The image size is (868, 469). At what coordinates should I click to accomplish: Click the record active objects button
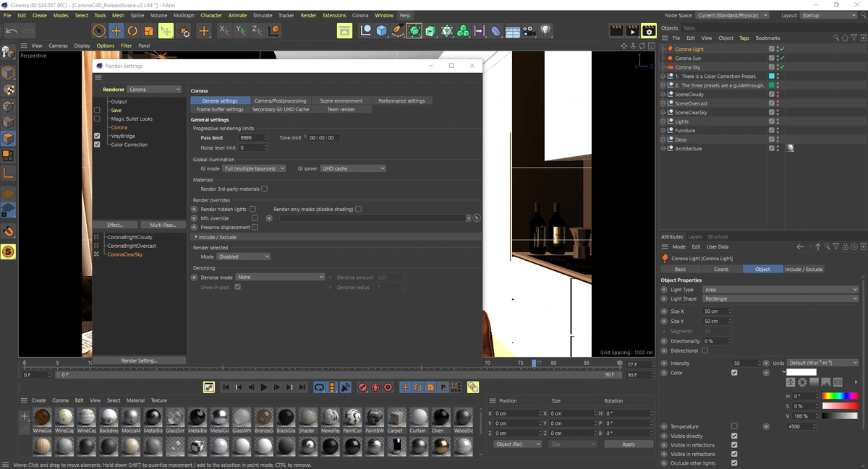click(362, 387)
